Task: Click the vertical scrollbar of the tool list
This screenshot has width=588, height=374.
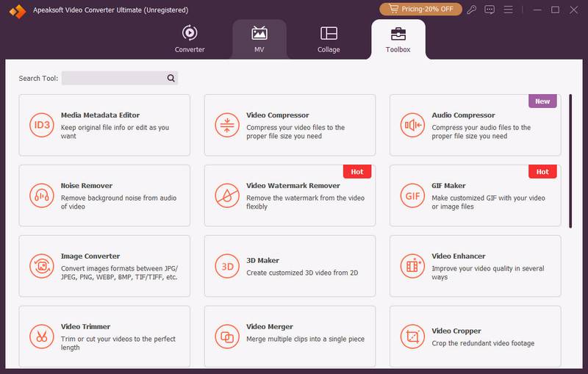Action: (570, 161)
